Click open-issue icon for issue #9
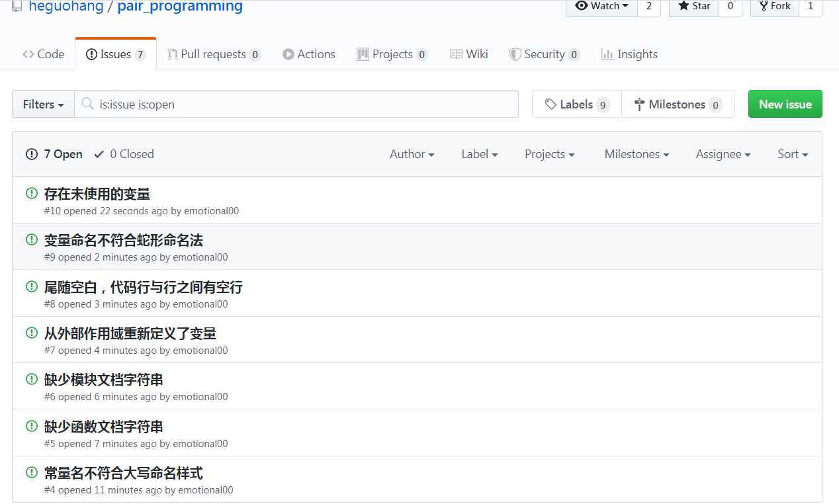 click(x=31, y=239)
